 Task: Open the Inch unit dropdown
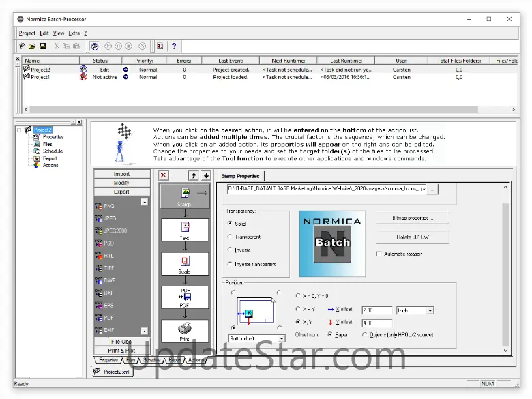pyautogui.click(x=430, y=310)
